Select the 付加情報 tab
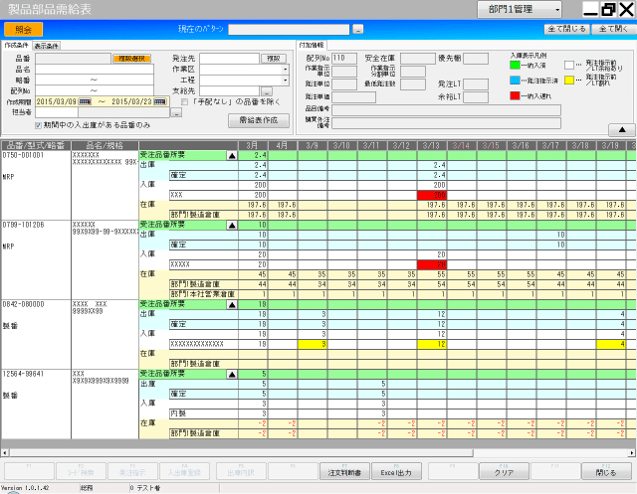 [312, 46]
